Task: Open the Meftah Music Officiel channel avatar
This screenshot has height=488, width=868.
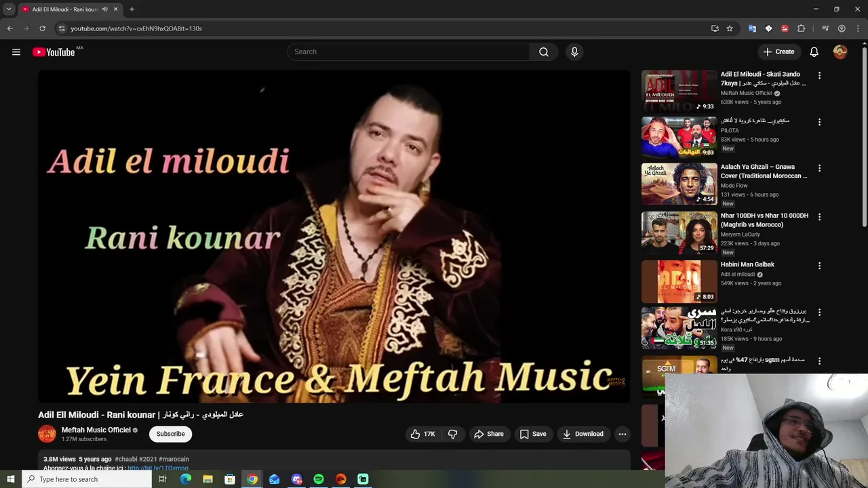Action: pyautogui.click(x=47, y=434)
